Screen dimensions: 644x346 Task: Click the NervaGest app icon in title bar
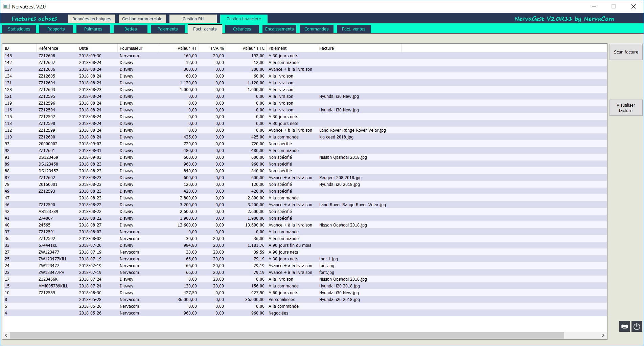click(x=6, y=6)
